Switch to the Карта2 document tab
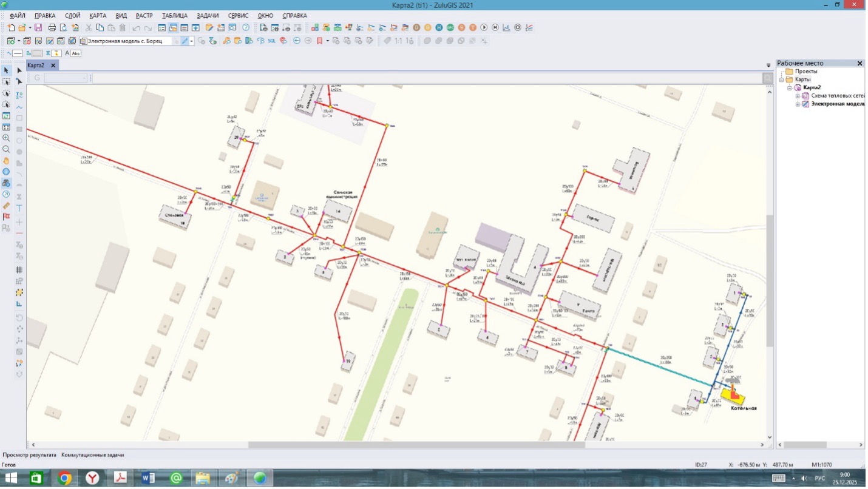Viewport: 868px width, 489px height. (36, 66)
